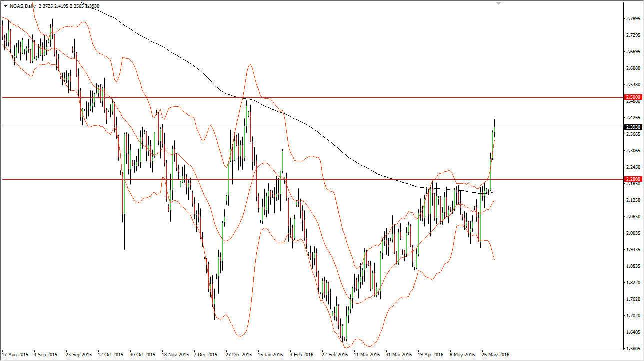Click the 4 Sep 2015 date label

pos(45,355)
